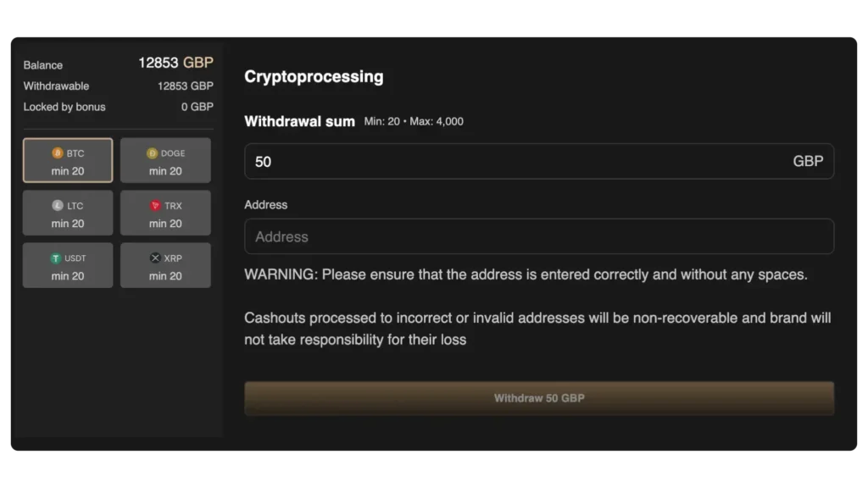Switch the withdrawal method to DOGE
The height and width of the screenshot is (488, 868).
(x=165, y=160)
